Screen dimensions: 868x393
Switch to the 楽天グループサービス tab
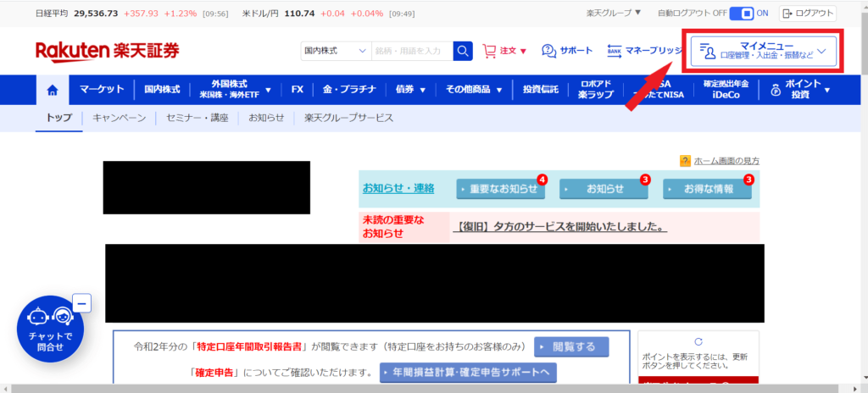click(348, 118)
